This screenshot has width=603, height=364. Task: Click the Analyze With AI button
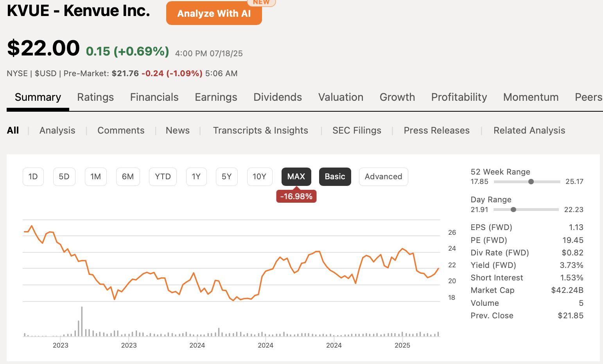[x=214, y=13]
